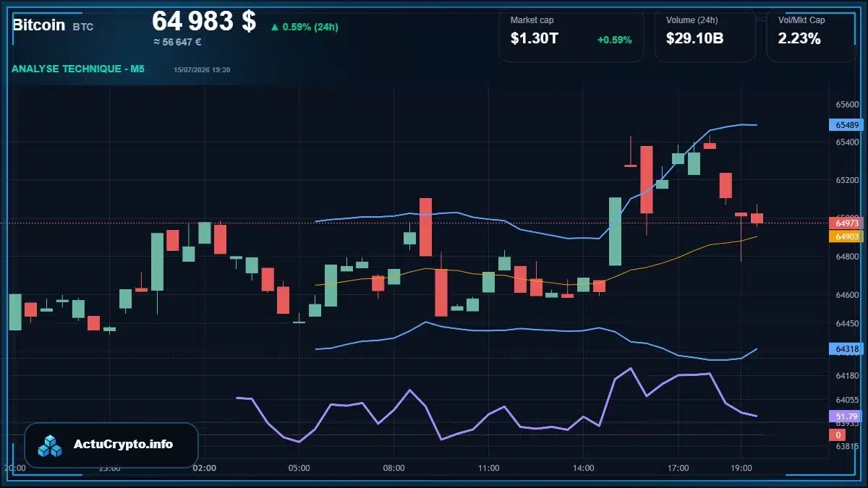The height and width of the screenshot is (488, 868).
Task: Click the 23:00 time axis label
Action: (110, 468)
